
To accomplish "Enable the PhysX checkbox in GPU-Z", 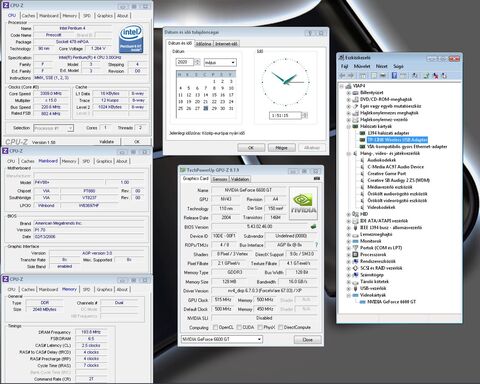I will coord(260,327).
